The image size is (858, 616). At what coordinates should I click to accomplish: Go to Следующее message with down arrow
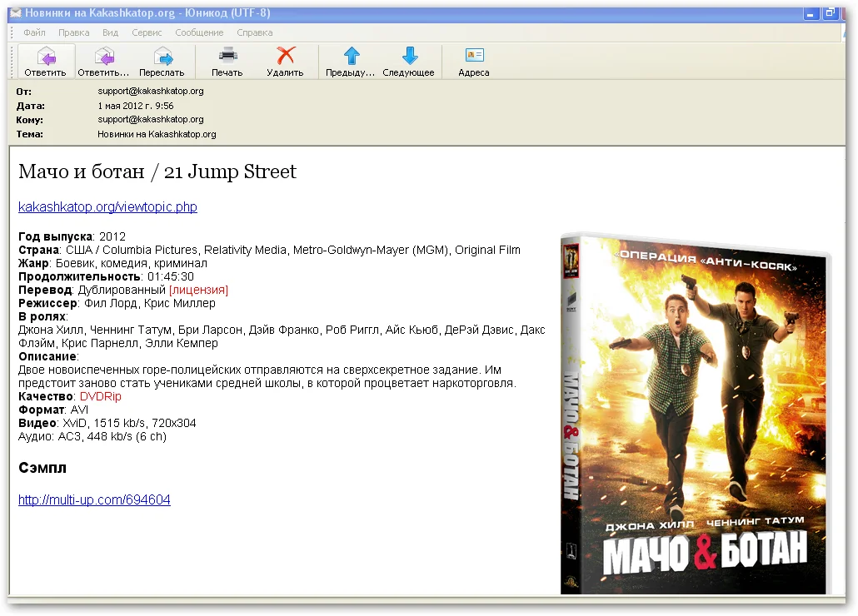409,56
